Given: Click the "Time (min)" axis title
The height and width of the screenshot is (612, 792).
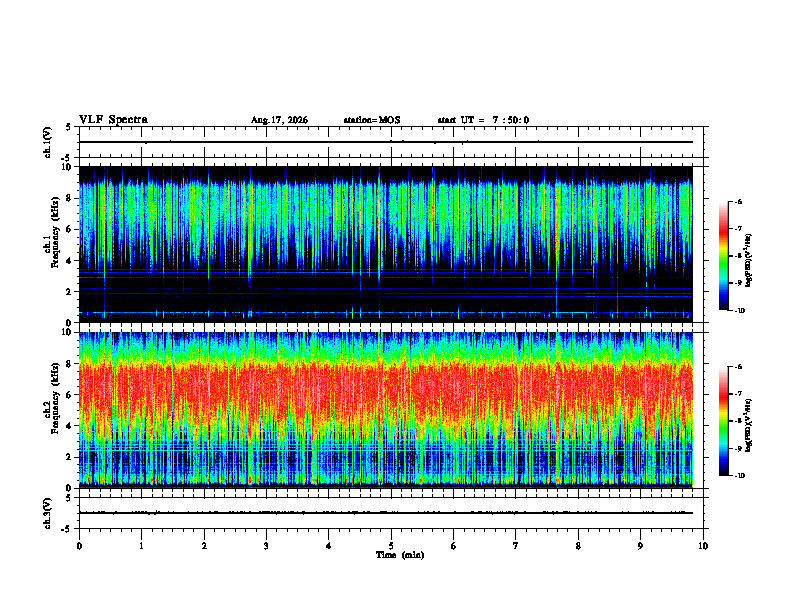Looking at the screenshot, I should click(400, 555).
